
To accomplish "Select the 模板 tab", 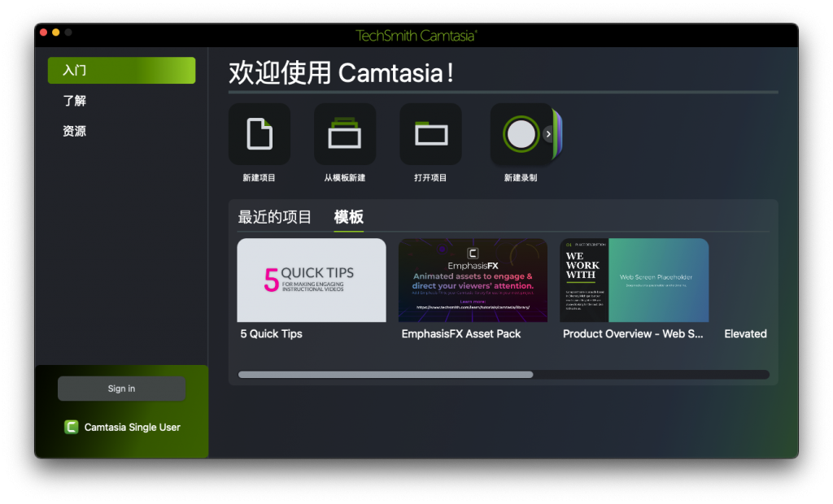I will click(x=348, y=217).
